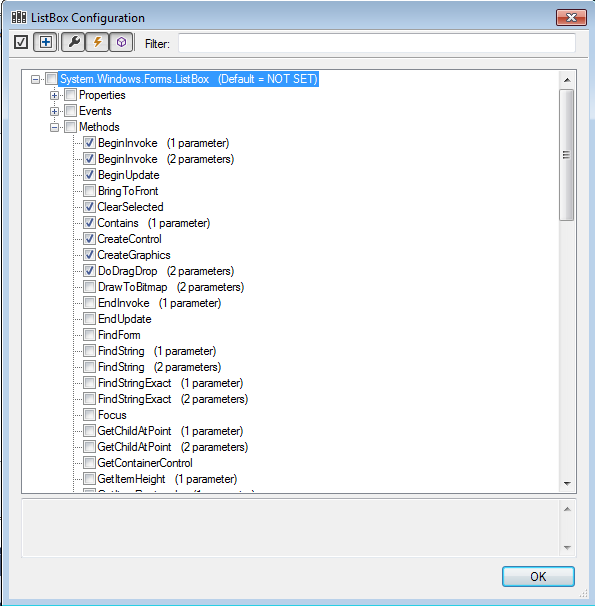Enable the DrawToBitmap (2 parameters) checkbox

89,287
